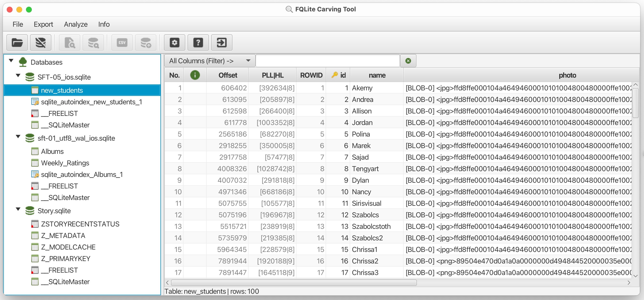Click inside the filter text input field

click(x=328, y=60)
